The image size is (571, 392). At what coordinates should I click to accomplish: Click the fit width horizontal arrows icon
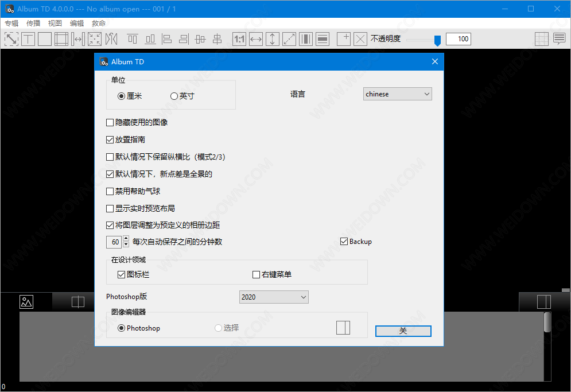pyautogui.click(x=256, y=39)
